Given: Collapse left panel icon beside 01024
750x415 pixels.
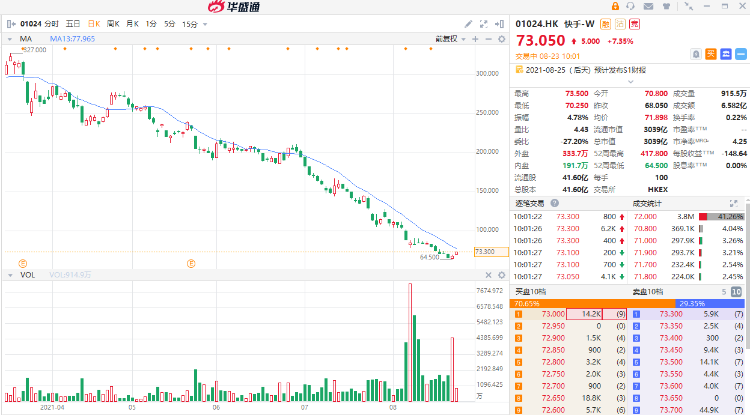Looking at the screenshot, I should (x=11, y=24).
